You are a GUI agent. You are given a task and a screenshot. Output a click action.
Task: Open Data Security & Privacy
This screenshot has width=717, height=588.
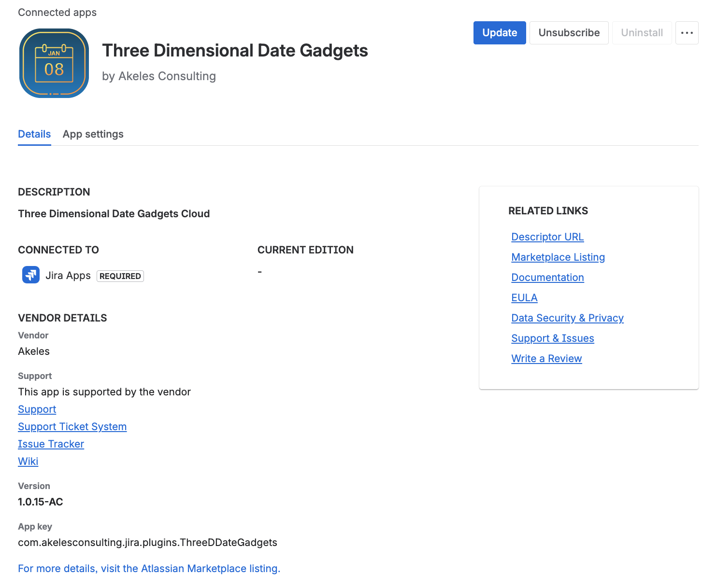click(x=567, y=318)
